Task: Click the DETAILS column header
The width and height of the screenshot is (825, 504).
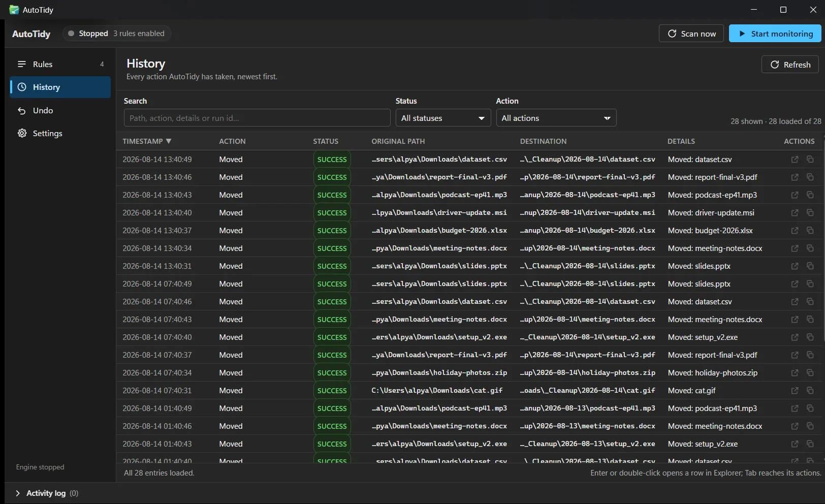Action: [x=681, y=141]
